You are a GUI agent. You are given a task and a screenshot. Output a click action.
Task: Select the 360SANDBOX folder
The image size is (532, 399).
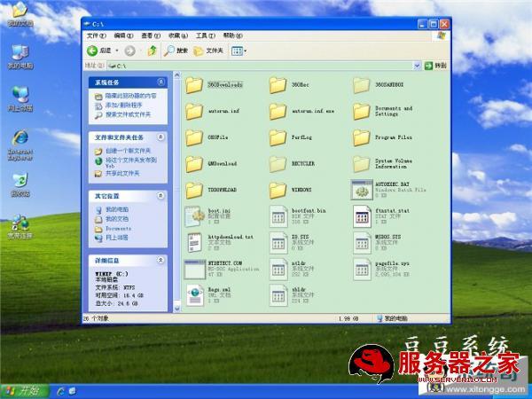(x=379, y=85)
